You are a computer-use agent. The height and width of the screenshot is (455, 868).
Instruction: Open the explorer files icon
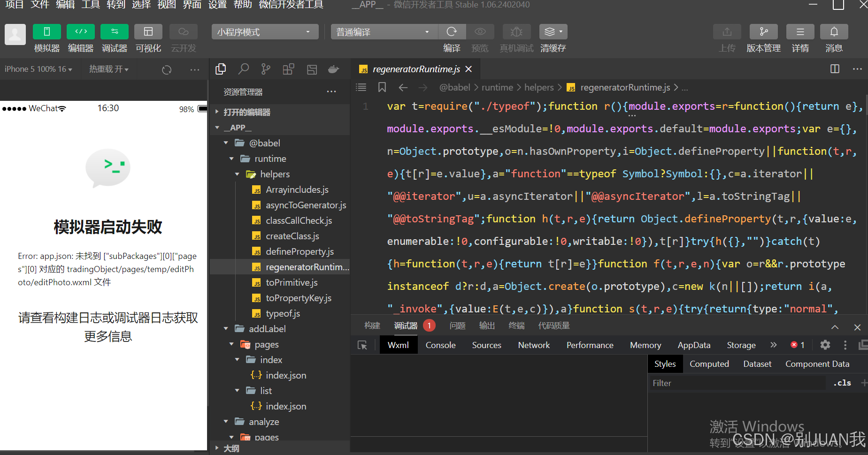(x=221, y=69)
